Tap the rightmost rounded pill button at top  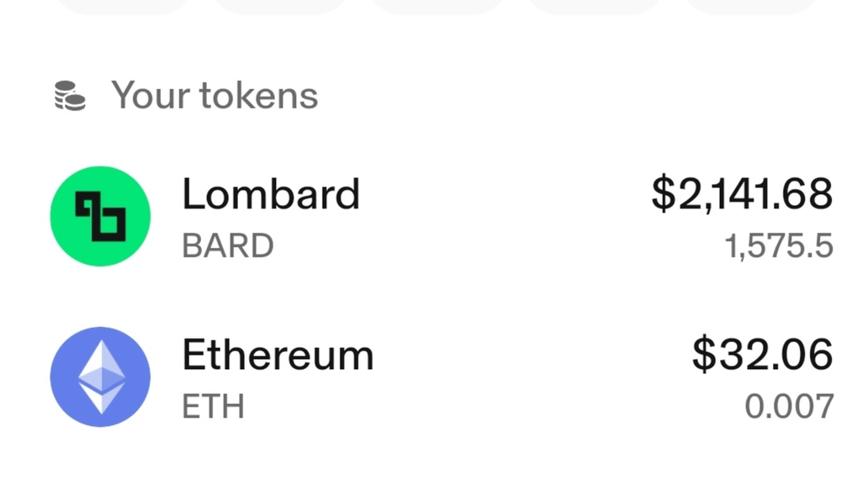[752, 5]
